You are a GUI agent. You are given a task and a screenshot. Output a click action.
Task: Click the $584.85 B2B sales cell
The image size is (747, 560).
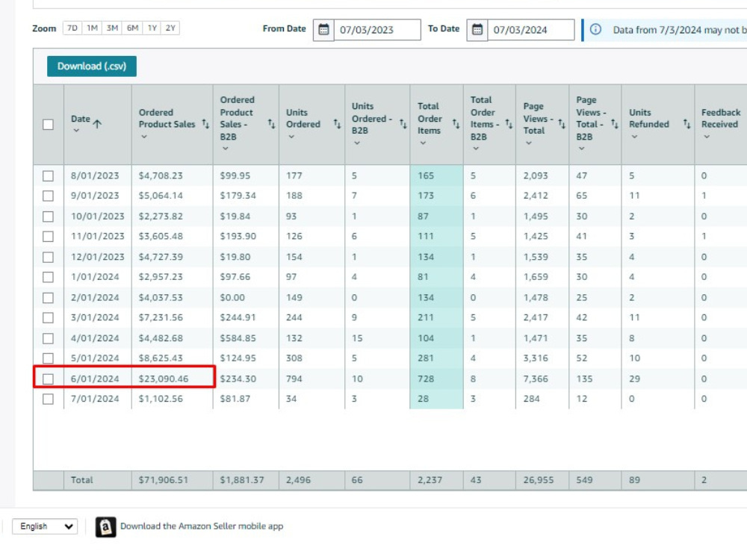pyautogui.click(x=238, y=338)
